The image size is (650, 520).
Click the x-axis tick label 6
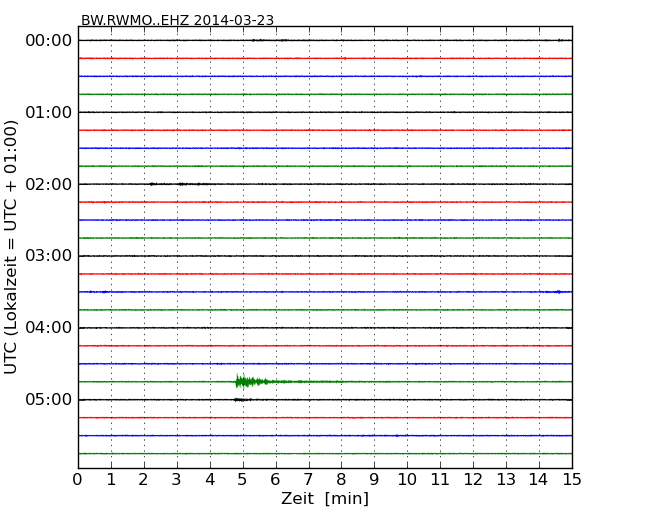(x=275, y=480)
